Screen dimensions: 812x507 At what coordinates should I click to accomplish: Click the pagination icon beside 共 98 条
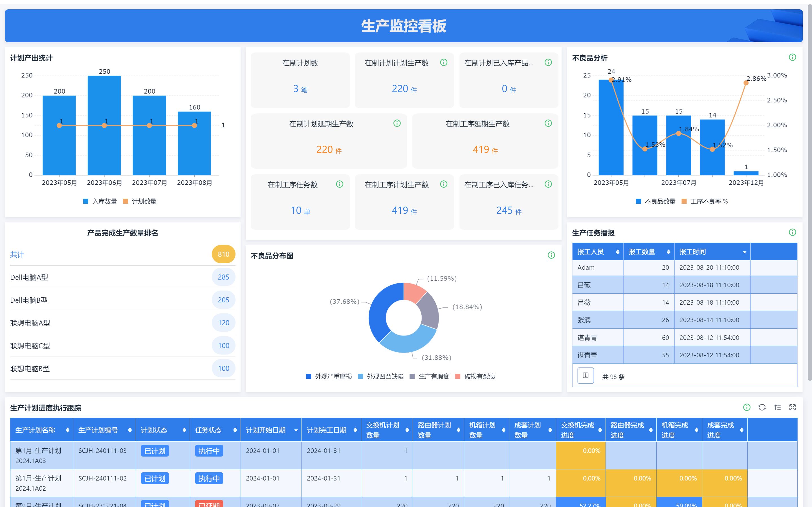click(586, 376)
